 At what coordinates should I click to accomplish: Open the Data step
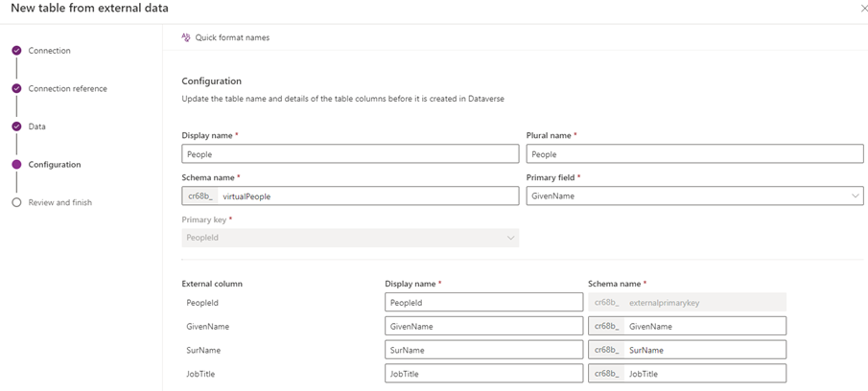click(x=36, y=126)
